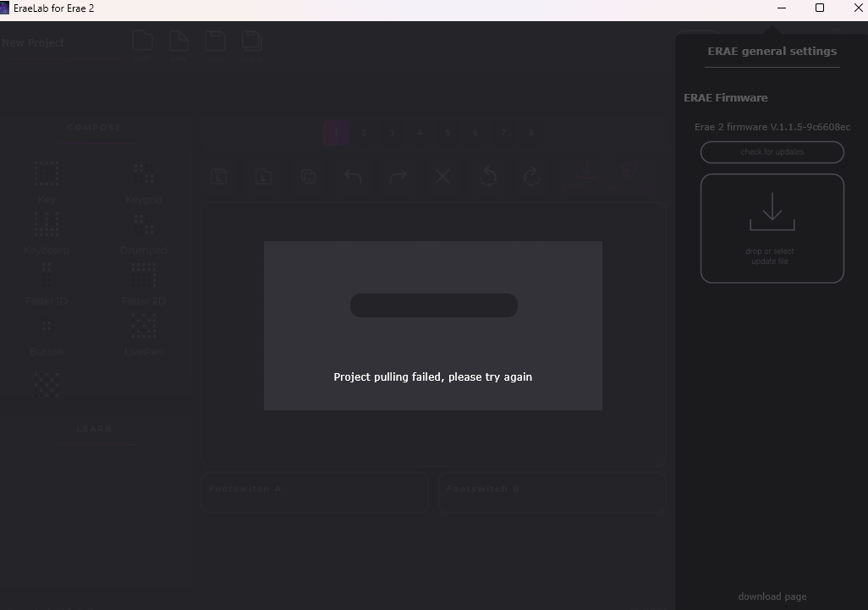Click the ERAE general settings heading
Viewport: 868px width, 610px height.
[772, 51]
